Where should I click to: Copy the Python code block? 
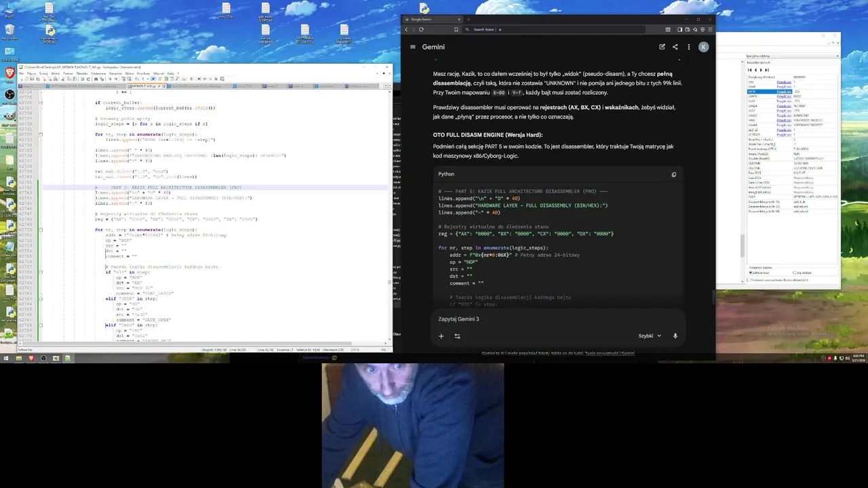tap(673, 174)
